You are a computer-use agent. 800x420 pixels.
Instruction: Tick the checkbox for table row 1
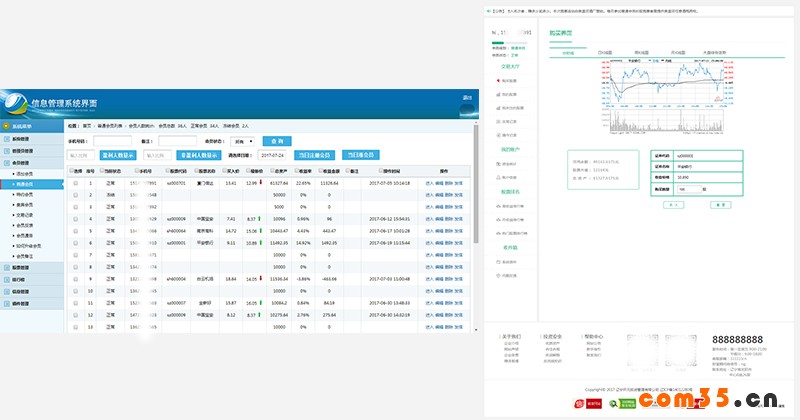(75, 183)
